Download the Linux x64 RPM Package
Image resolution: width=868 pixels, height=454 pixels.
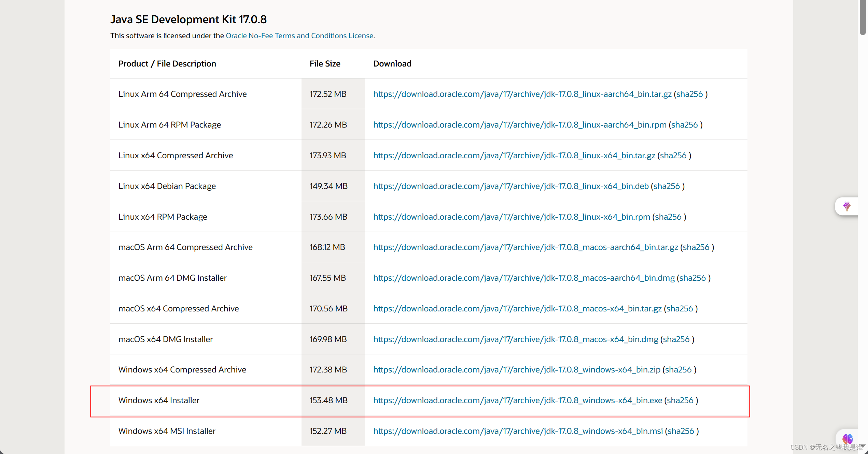click(x=511, y=217)
